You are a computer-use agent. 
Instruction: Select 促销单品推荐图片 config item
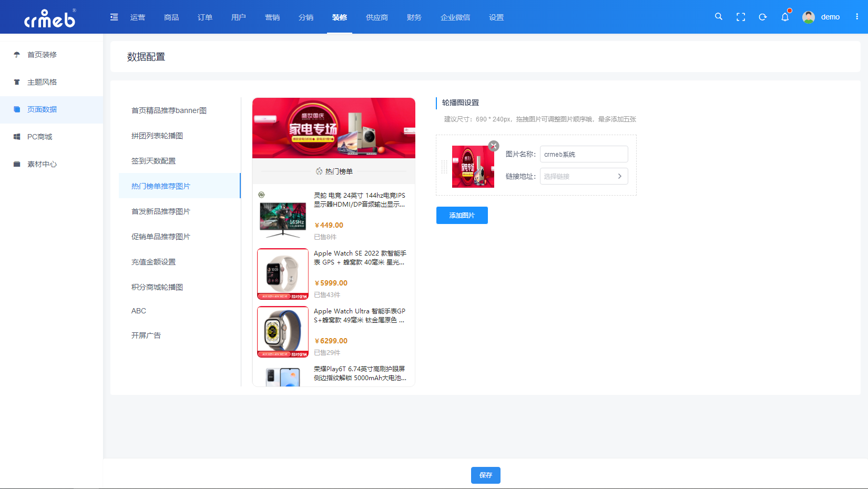coord(179,237)
